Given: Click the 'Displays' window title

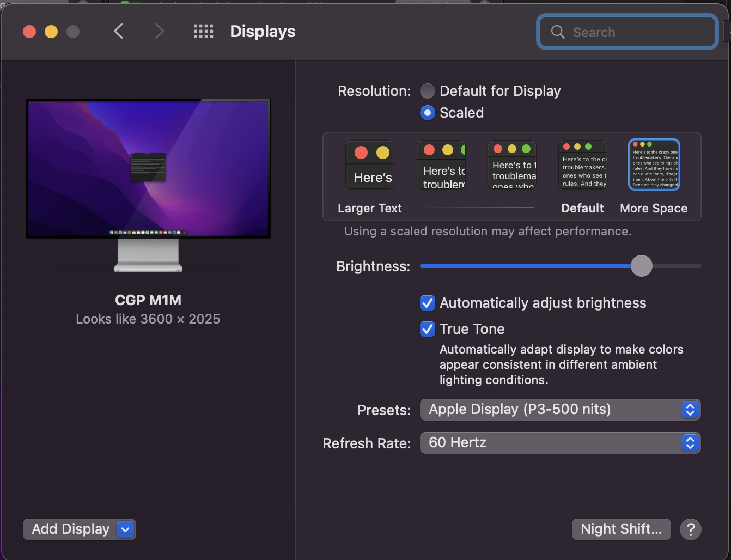Looking at the screenshot, I should tap(263, 32).
